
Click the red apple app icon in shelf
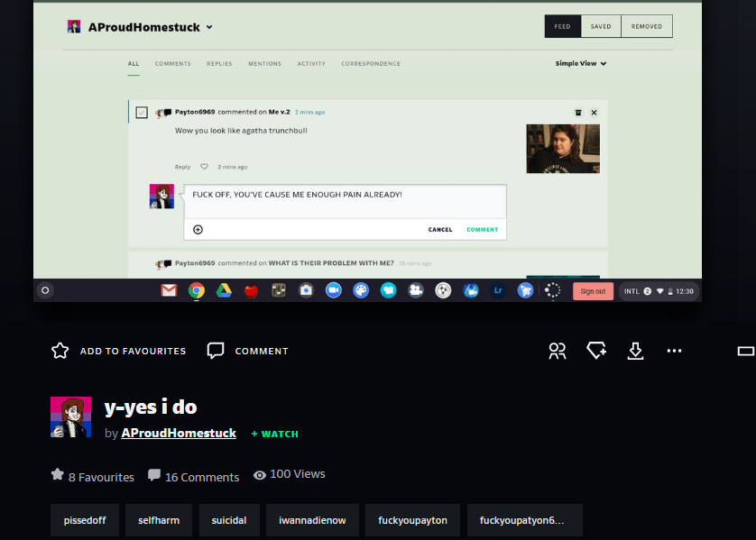point(251,290)
